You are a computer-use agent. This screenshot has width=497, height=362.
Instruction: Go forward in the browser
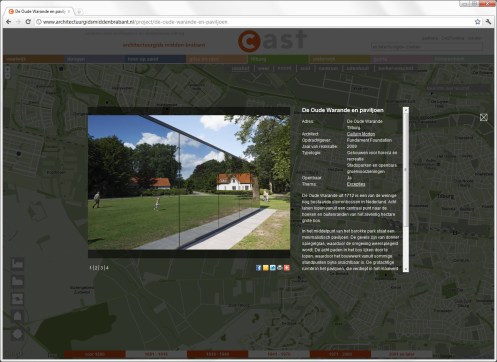click(18, 22)
